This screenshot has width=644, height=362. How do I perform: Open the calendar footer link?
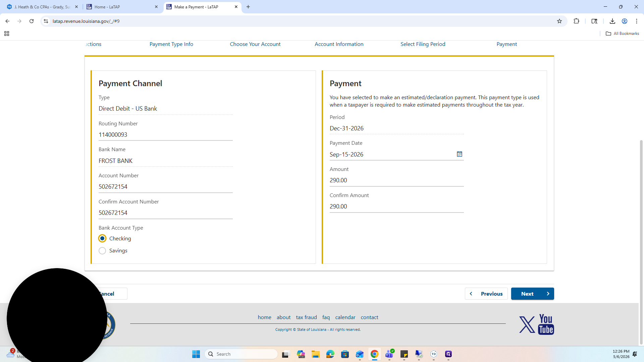345,317
